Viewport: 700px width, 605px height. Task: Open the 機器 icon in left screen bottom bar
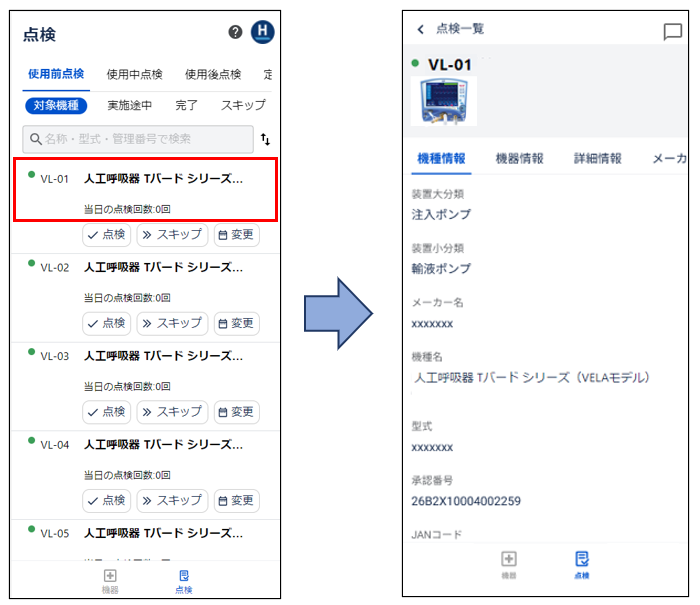coord(110,581)
